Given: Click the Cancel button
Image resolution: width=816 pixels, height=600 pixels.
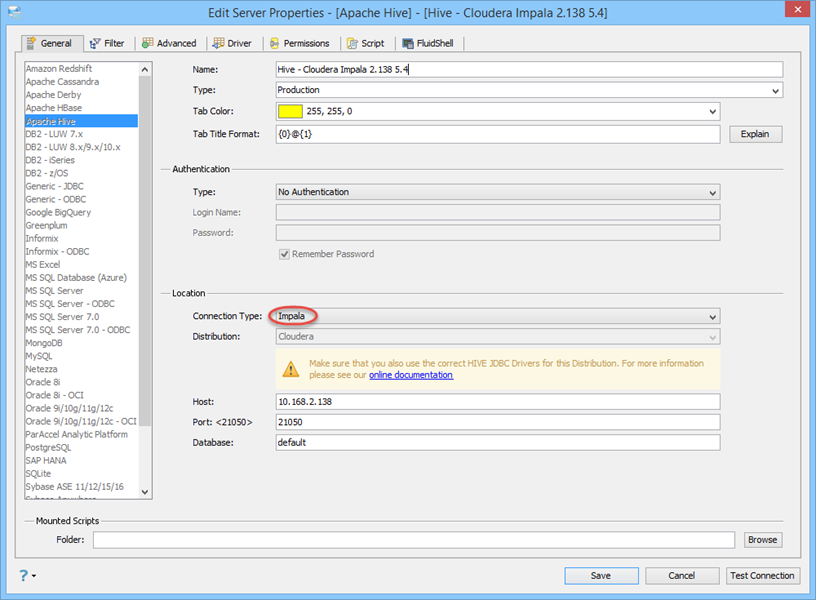Looking at the screenshot, I should 682,576.
